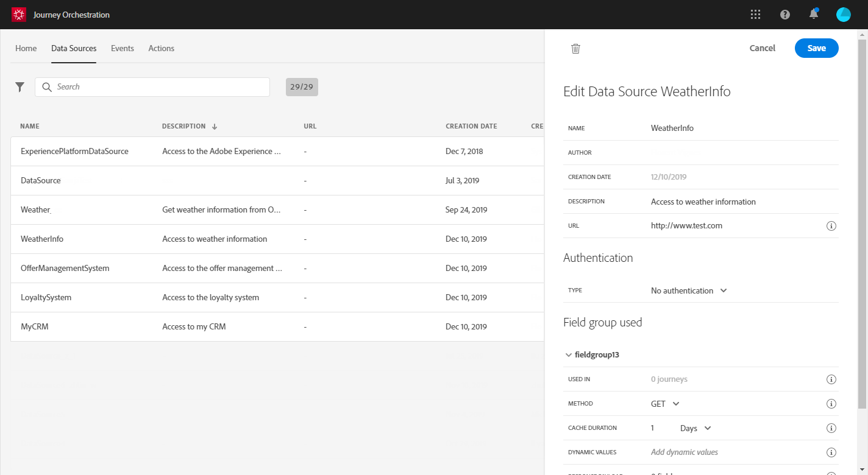This screenshot has width=868, height=475.
Task: Click the Cache Duration info icon
Action: pos(831,428)
